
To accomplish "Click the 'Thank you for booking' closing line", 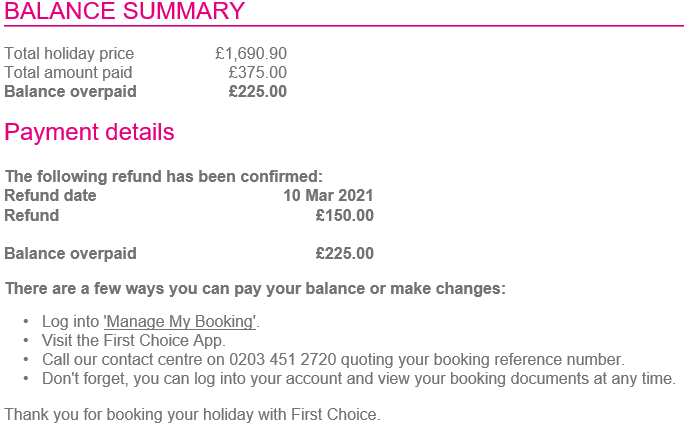I will pyautogui.click(x=192, y=414).
